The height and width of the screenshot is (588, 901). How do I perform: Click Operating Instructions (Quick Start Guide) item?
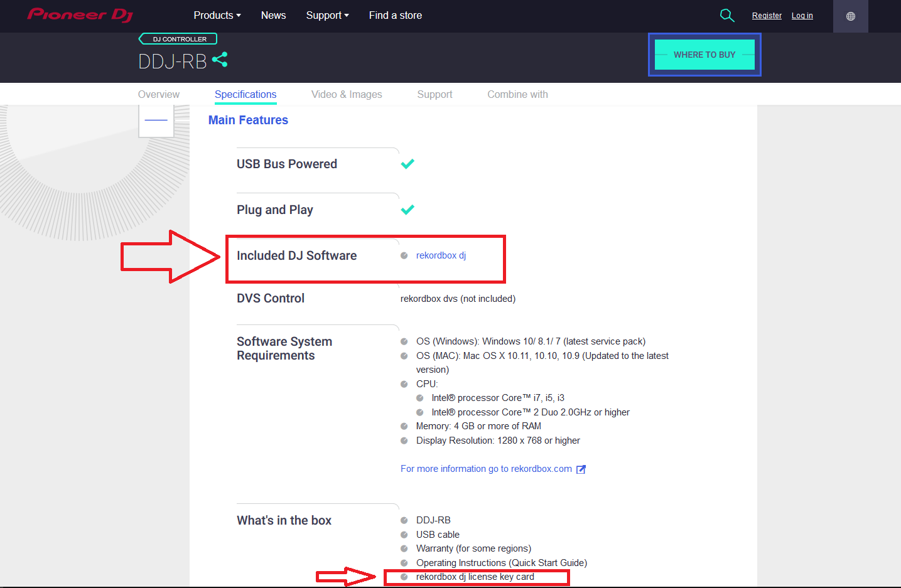(502, 563)
